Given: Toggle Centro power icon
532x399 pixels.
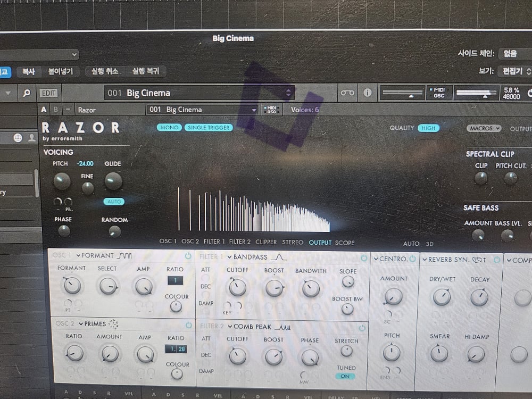Looking at the screenshot, I should [412, 259].
